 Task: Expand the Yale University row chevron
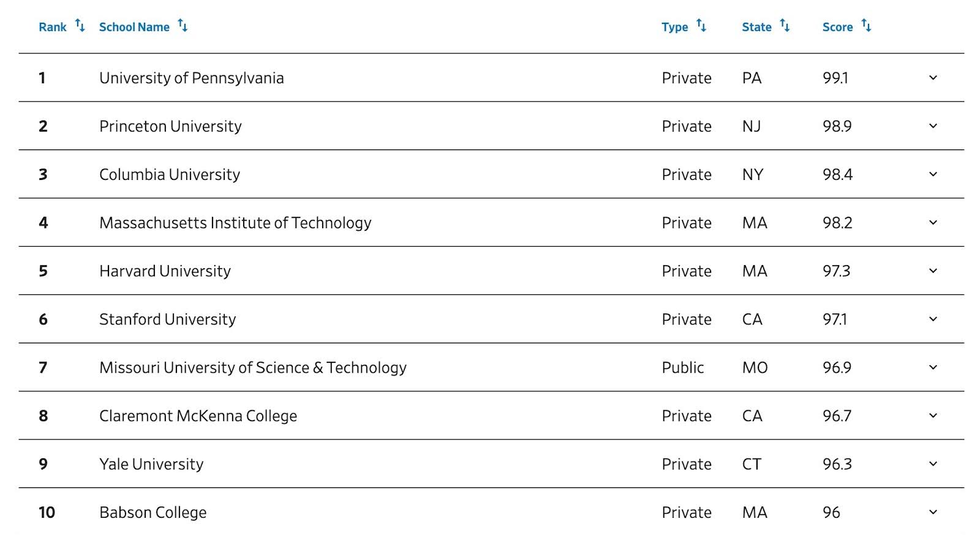coord(933,464)
